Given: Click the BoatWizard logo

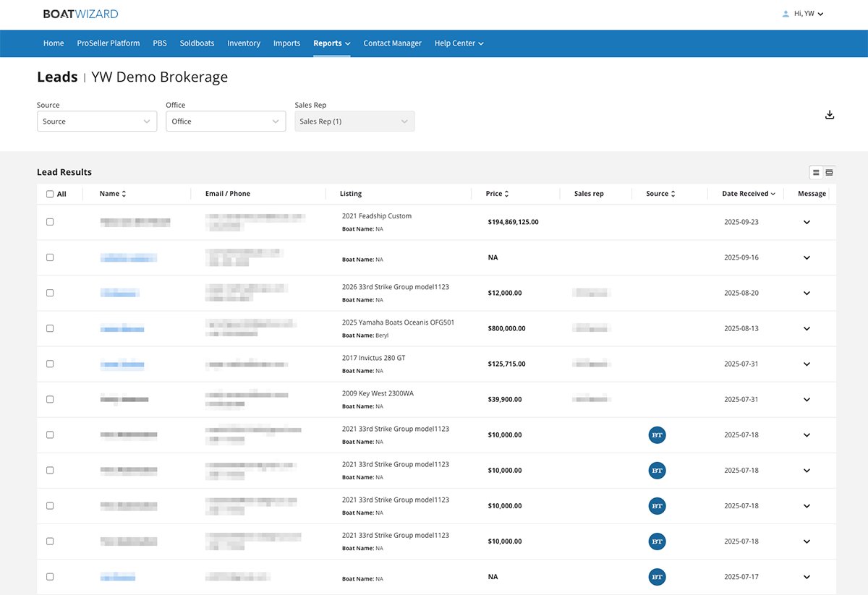Looking at the screenshot, I should pyautogui.click(x=80, y=14).
